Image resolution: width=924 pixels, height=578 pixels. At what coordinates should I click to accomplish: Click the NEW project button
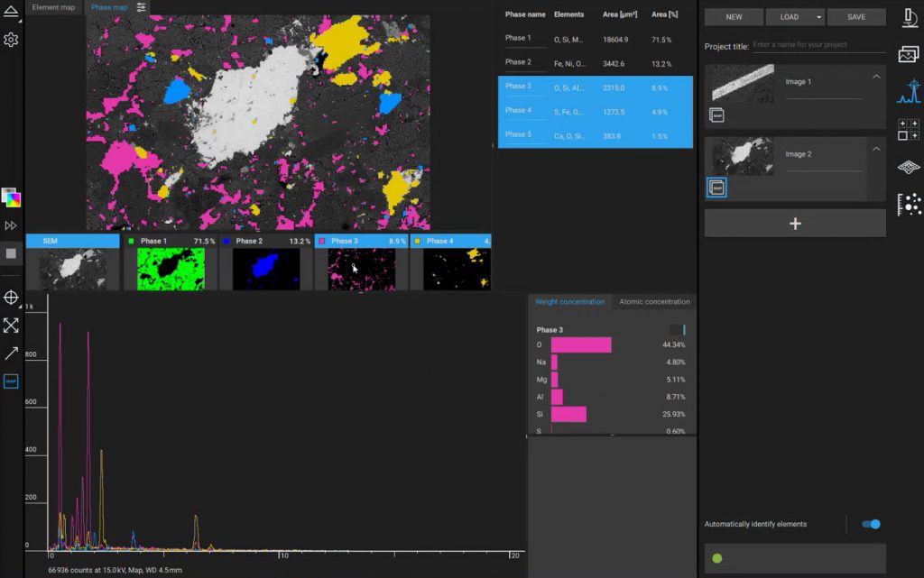(734, 17)
